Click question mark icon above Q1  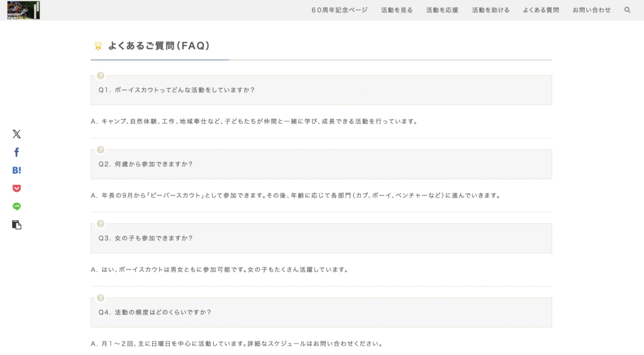(x=100, y=75)
